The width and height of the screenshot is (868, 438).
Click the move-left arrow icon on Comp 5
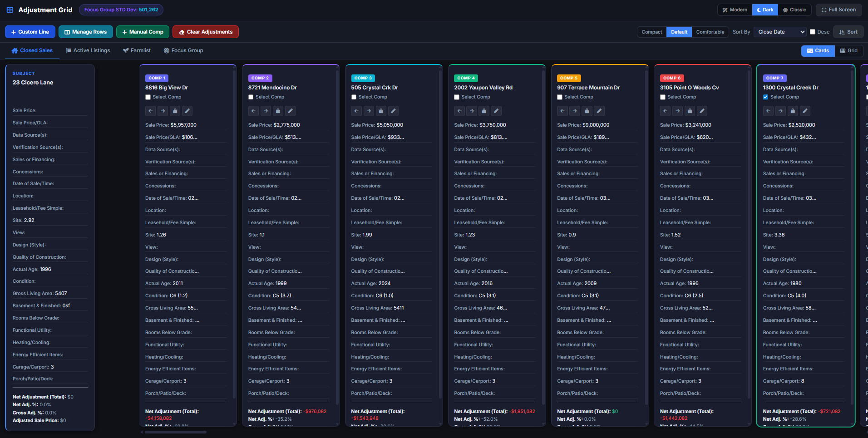coord(562,111)
